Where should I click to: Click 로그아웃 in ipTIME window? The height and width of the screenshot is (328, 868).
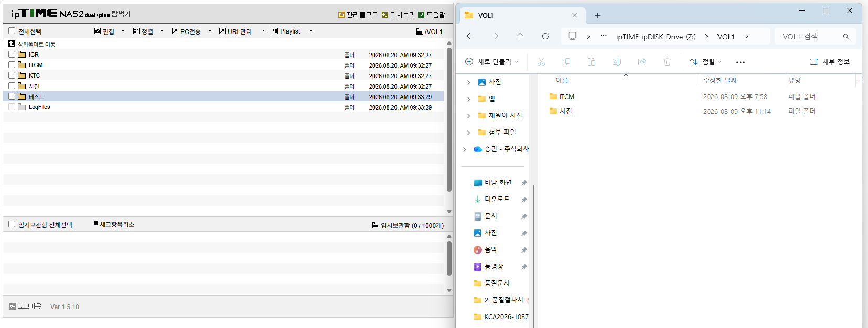coord(25,307)
